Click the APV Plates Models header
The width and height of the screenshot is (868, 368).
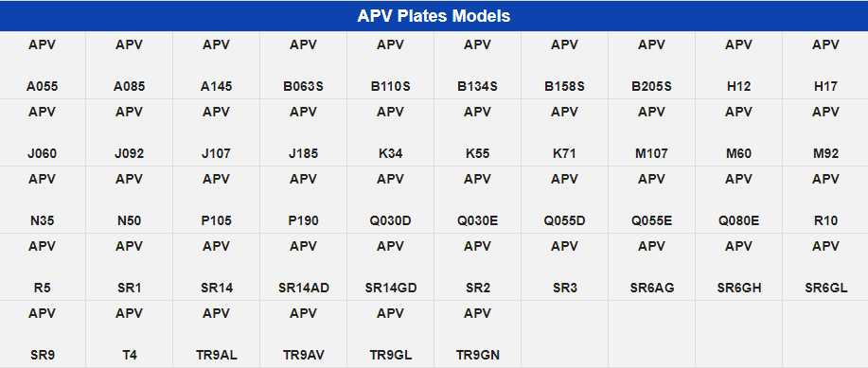point(434,15)
